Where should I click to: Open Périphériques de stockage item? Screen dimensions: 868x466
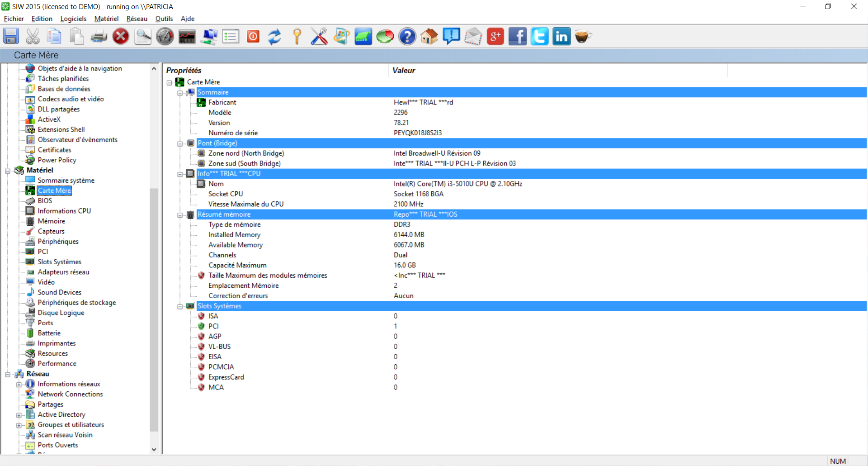[77, 302]
